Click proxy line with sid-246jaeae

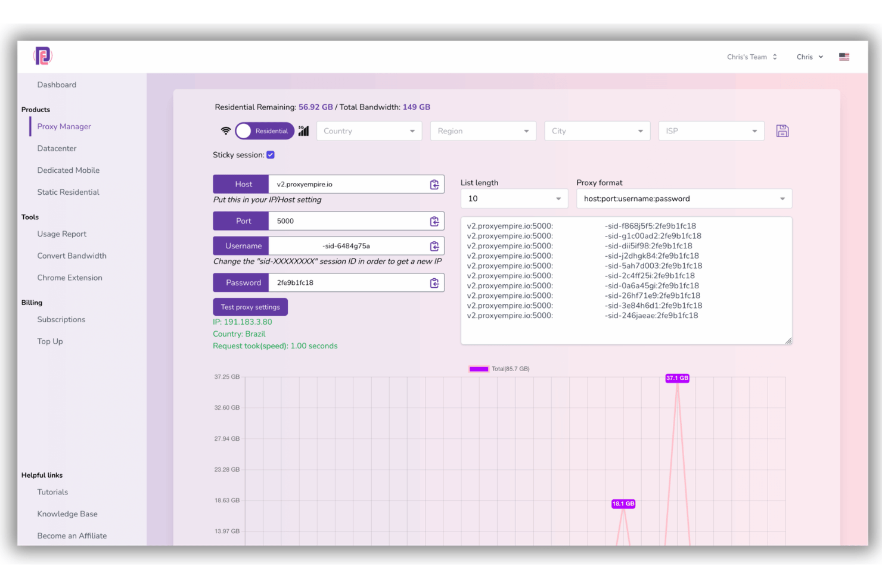pyautogui.click(x=583, y=316)
